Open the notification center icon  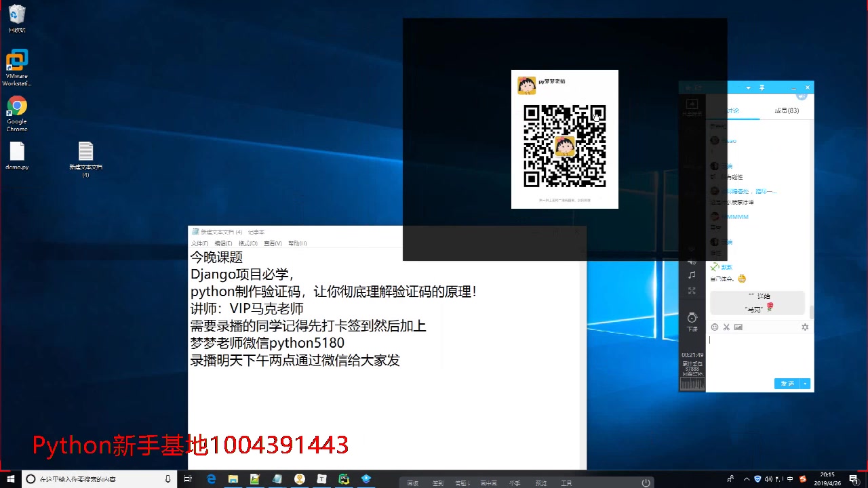point(854,479)
